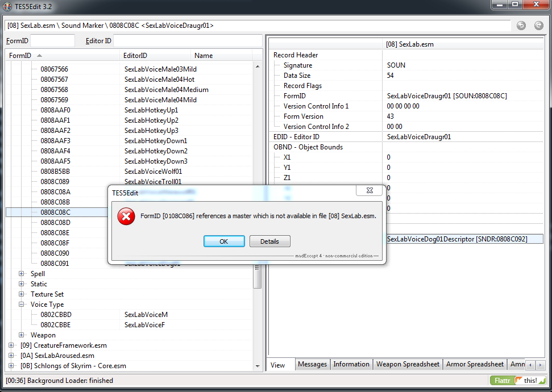The width and height of the screenshot is (552, 392).
Task: Select row 08067569 SexLabVoiceMale04Mild
Action: [x=129, y=99]
